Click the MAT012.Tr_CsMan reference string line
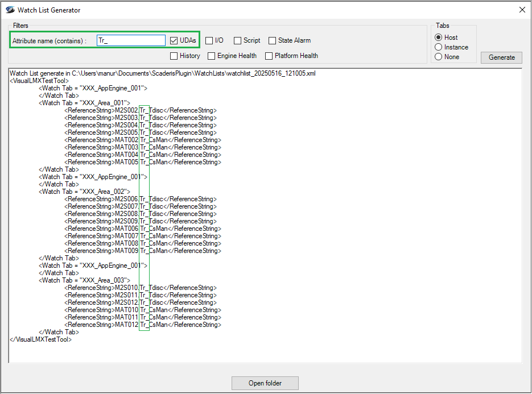532x394 pixels. tap(142, 325)
